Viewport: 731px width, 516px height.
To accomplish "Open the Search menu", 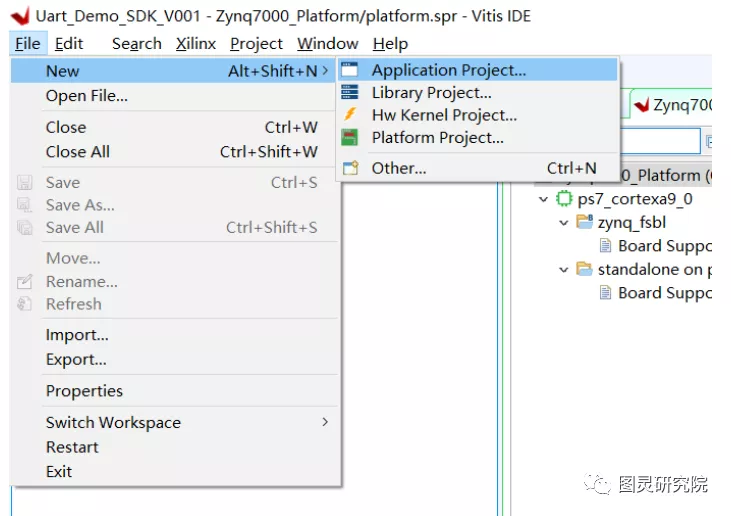I will click(x=137, y=44).
